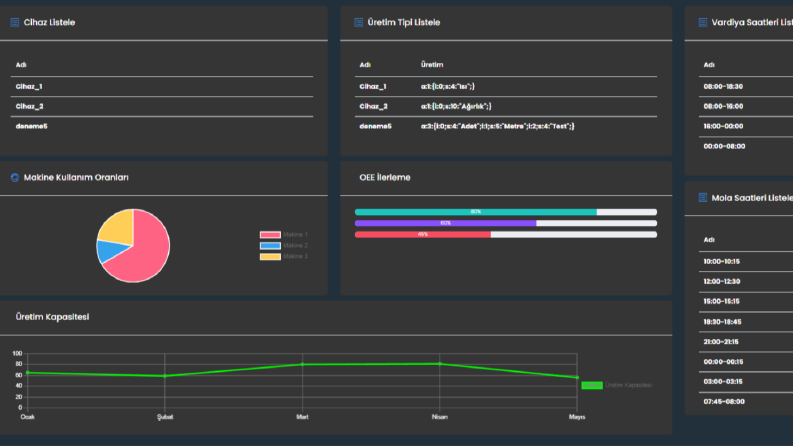
Task: Click Mola Saatleri Listele title text
Action: (x=752, y=198)
